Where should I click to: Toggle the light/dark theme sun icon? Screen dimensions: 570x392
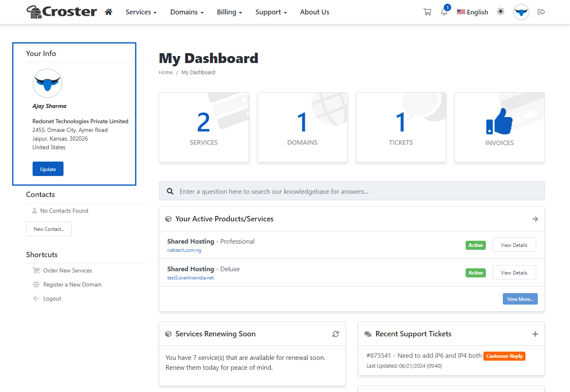click(501, 12)
